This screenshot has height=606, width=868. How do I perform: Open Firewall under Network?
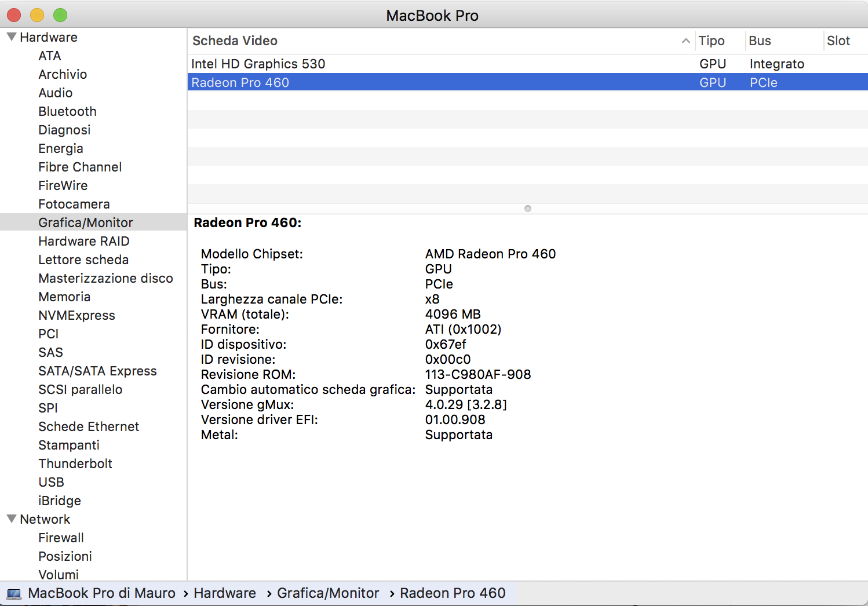[x=61, y=538]
